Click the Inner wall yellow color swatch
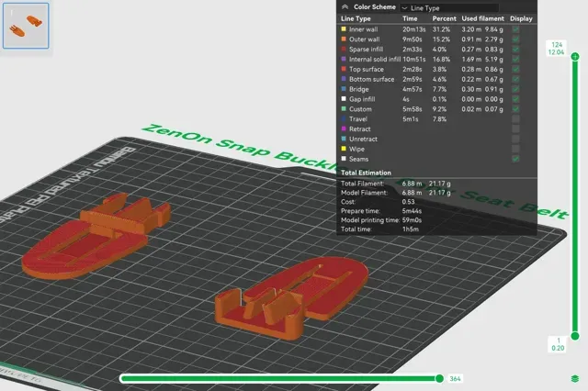Image resolution: width=588 pixels, height=391 pixels. click(x=344, y=28)
